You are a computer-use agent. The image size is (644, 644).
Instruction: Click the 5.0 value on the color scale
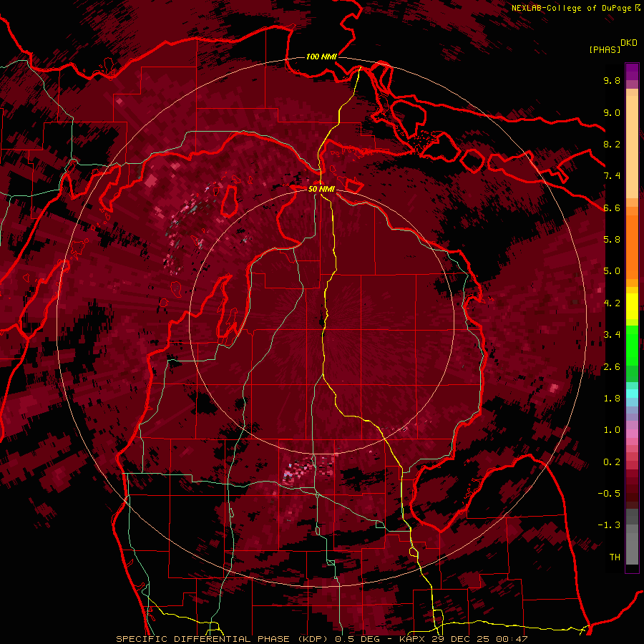[x=612, y=271]
